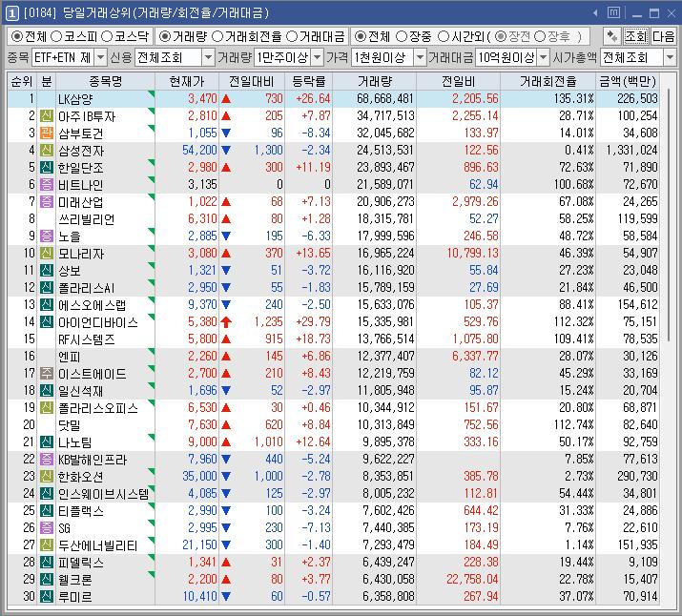
Task: Click the 신 badge on 삼성전자 row
Action: tap(47, 150)
